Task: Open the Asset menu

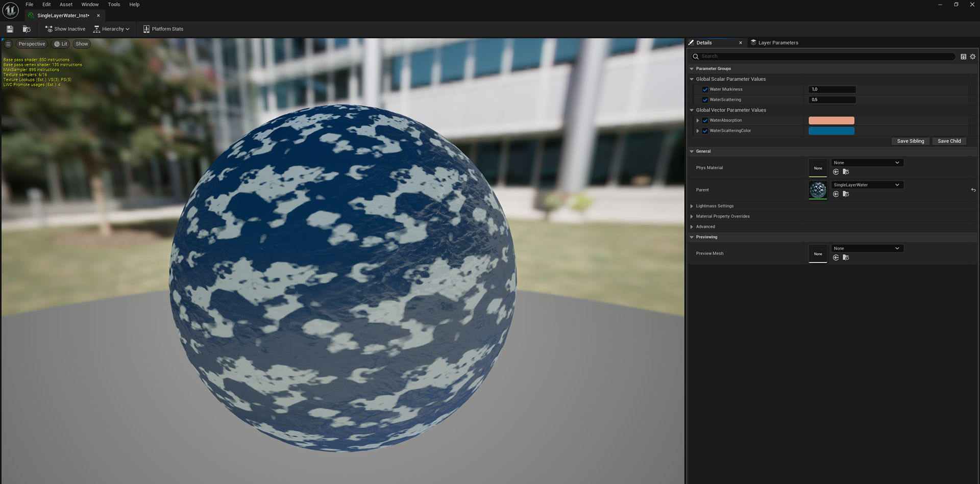Action: coord(66,5)
